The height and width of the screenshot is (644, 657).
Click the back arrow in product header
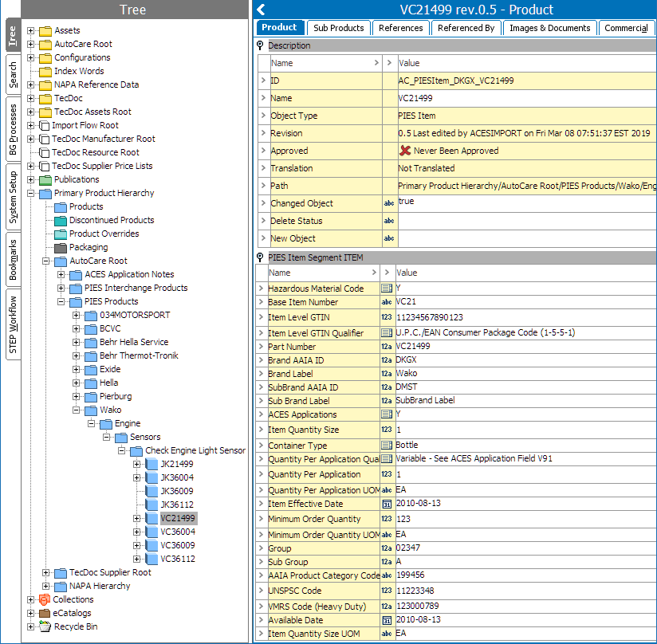tap(261, 10)
